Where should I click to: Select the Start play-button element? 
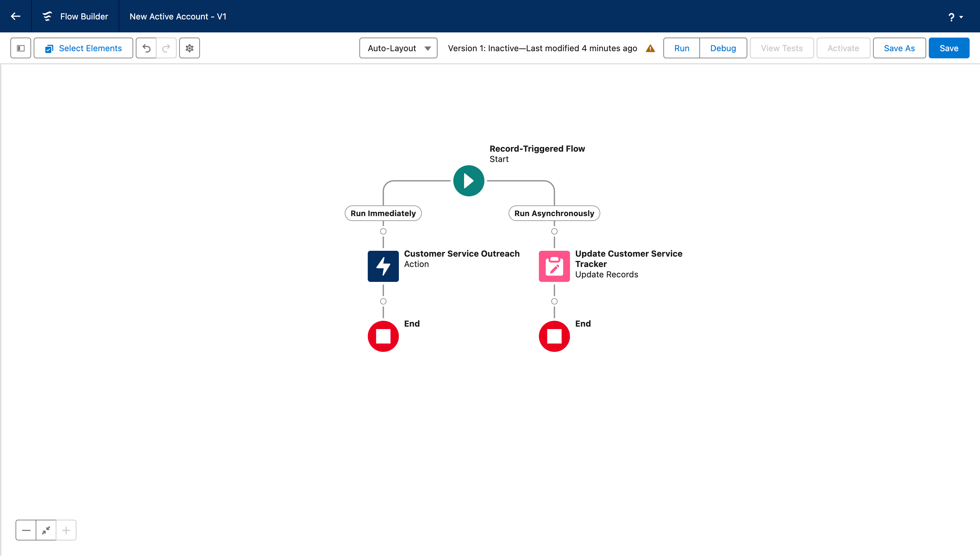(469, 181)
